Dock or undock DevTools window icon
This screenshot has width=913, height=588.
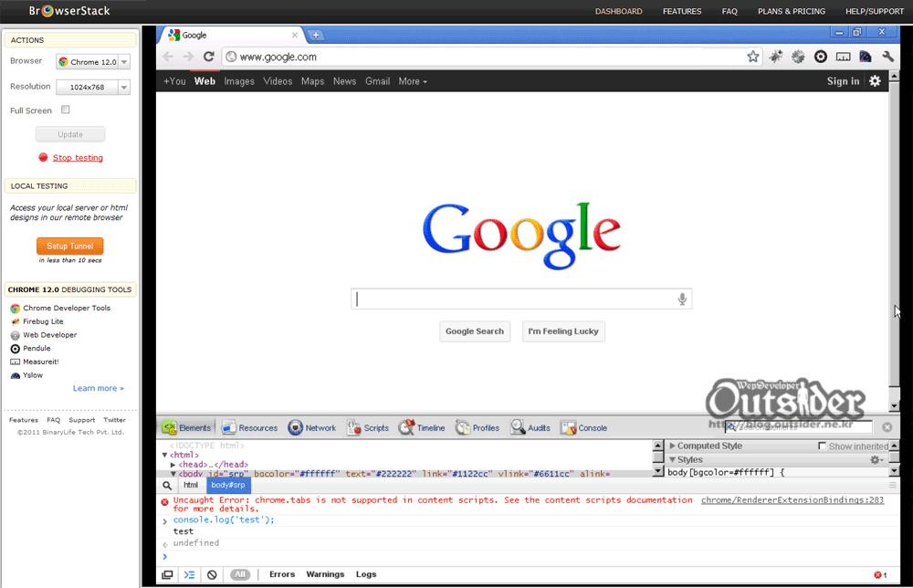(167, 574)
